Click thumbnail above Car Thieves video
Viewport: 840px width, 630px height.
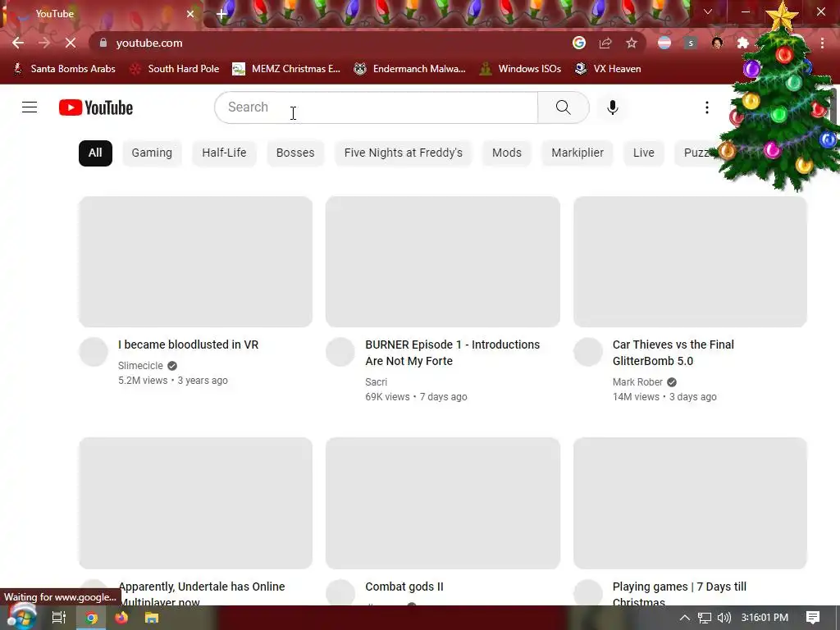(690, 262)
